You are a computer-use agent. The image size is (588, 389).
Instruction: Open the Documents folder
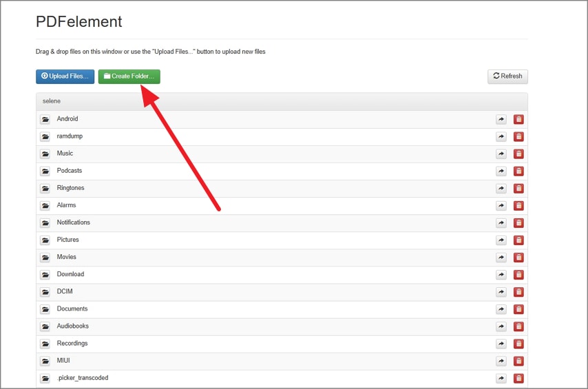(x=72, y=308)
